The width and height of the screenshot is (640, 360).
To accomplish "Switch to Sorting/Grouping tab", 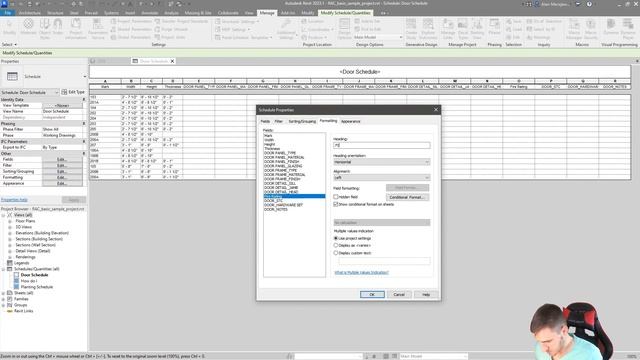I will click(302, 121).
